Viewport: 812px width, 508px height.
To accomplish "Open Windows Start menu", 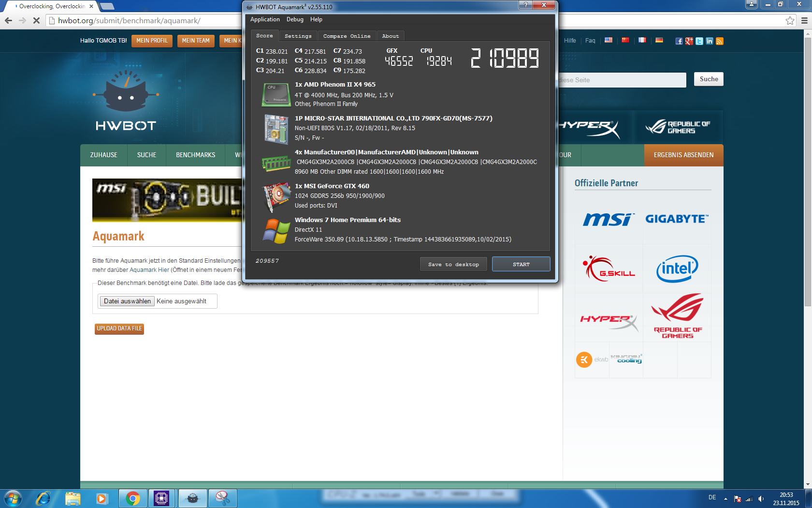I will tap(13, 498).
